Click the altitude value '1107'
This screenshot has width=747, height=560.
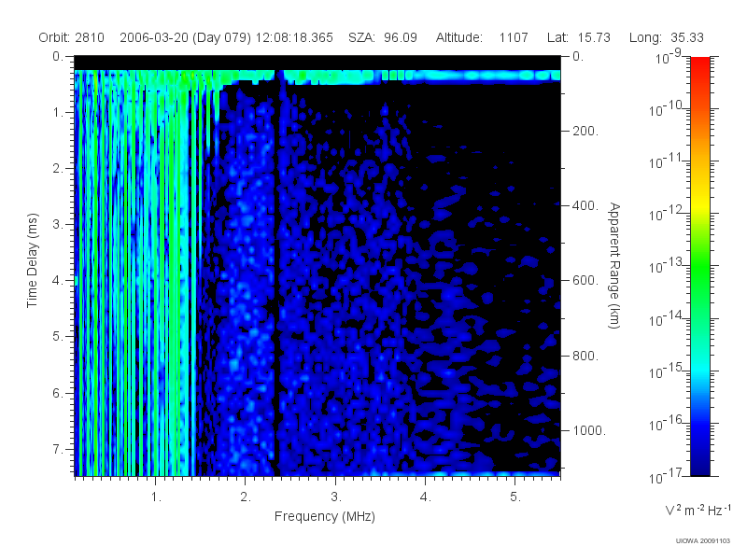point(514,37)
